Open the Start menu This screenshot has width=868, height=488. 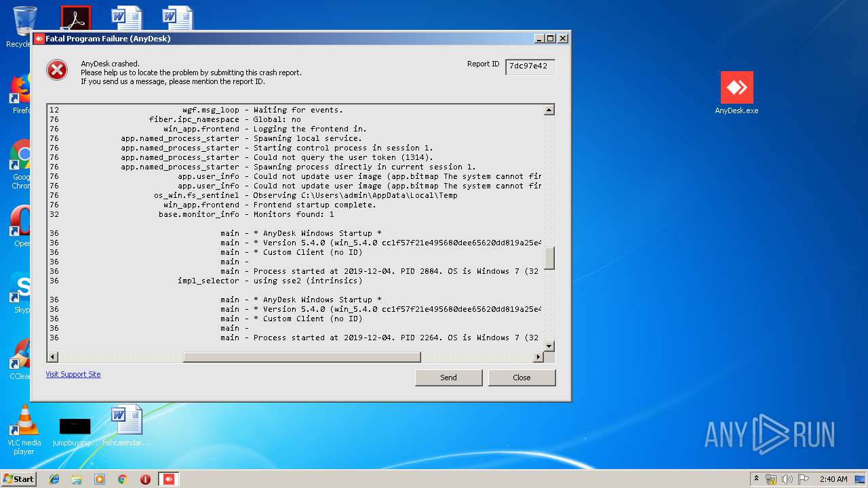pos(19,479)
